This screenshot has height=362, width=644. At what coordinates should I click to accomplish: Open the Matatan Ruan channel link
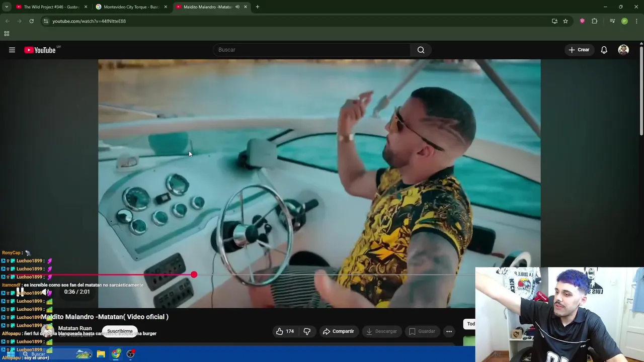(x=75, y=328)
